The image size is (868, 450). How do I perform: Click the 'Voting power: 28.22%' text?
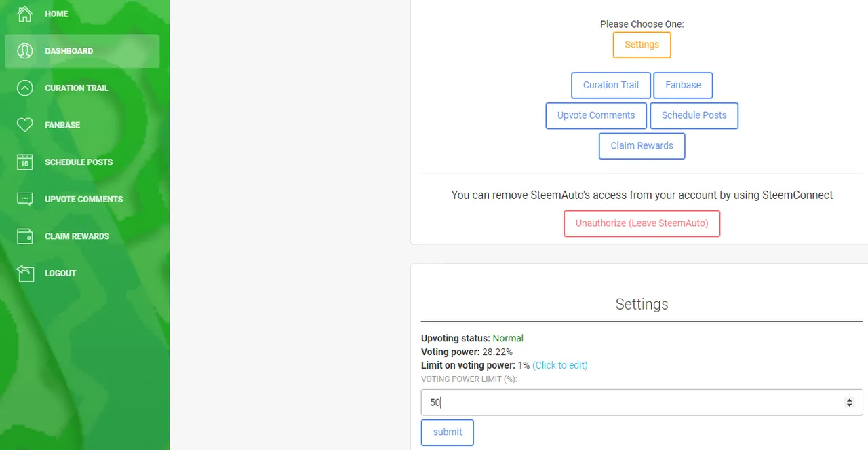click(467, 352)
